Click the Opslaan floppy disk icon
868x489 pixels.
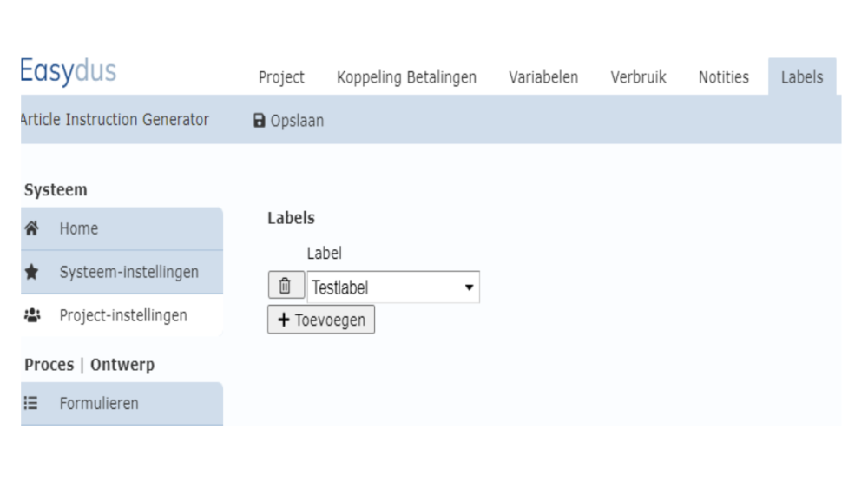pos(260,121)
